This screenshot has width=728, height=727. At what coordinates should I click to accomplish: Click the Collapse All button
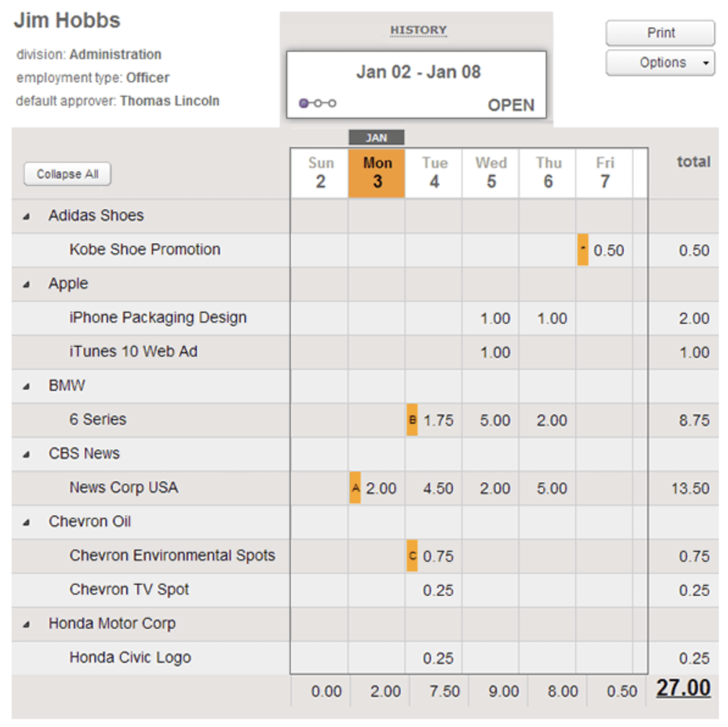click(x=67, y=174)
